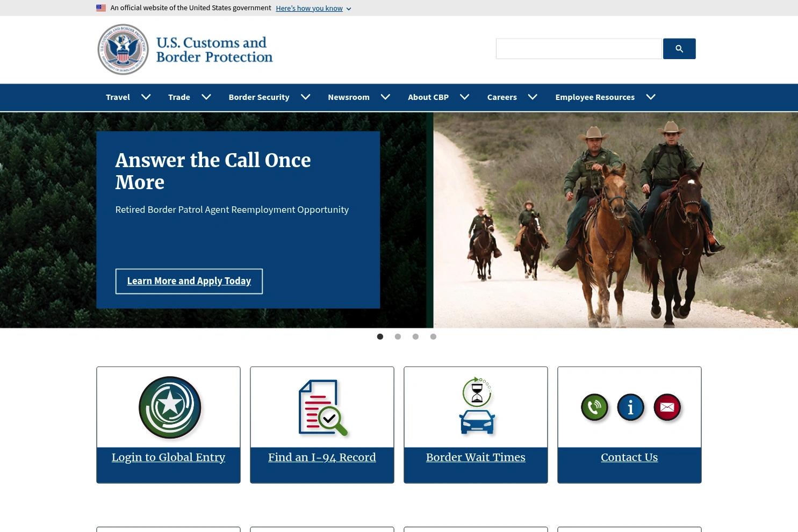Open the About CBP navigation item
This screenshot has width=798, height=532.
tap(428, 97)
